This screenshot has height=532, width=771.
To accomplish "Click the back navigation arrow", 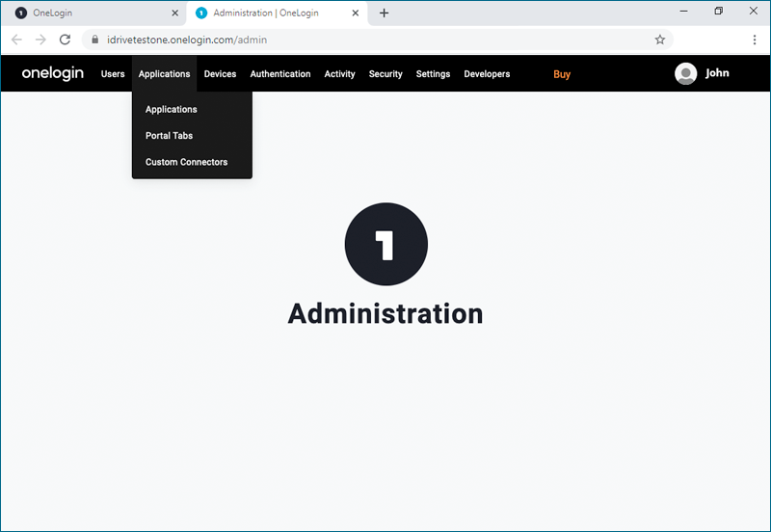I will point(16,40).
